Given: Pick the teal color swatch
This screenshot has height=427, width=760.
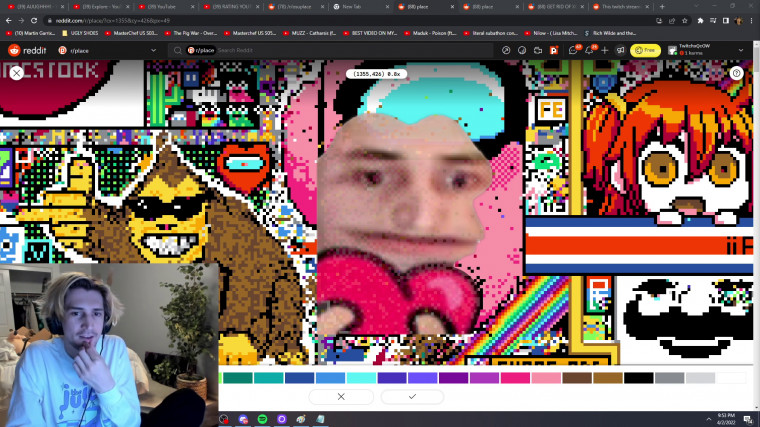Looking at the screenshot, I should [x=269, y=378].
